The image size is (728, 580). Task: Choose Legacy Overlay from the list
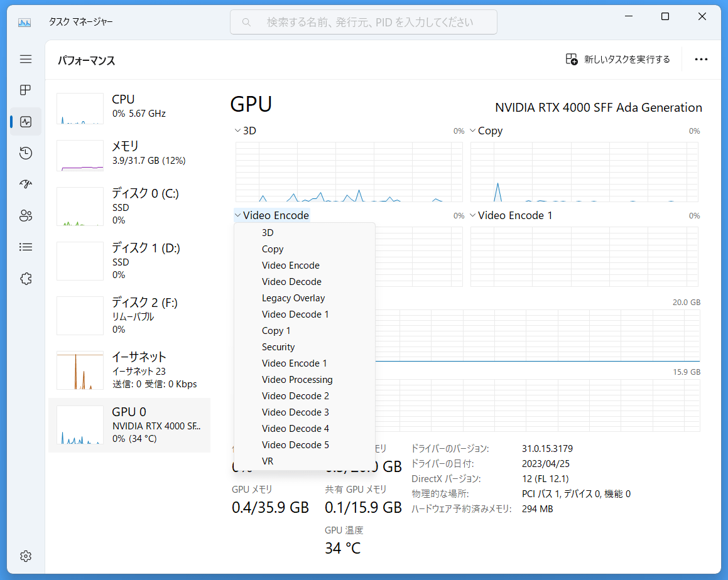click(305, 298)
